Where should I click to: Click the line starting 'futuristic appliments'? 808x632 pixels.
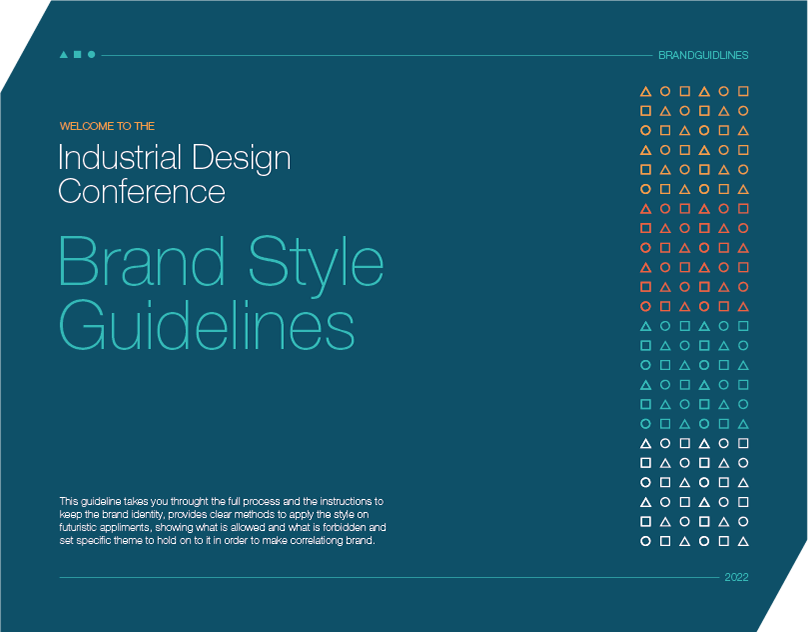[223, 527]
